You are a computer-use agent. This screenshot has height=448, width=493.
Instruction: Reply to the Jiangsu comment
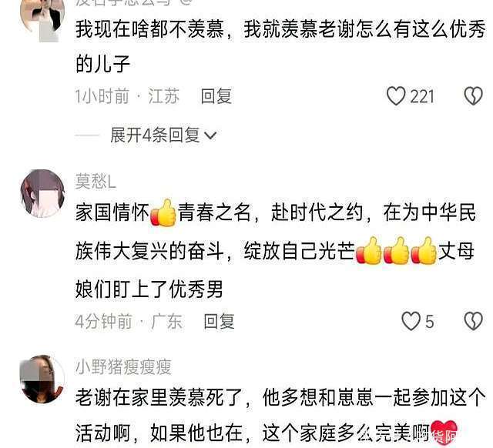point(216,96)
